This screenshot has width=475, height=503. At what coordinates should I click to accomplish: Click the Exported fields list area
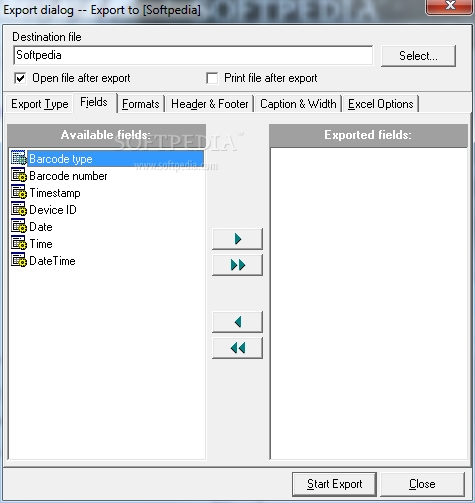(x=369, y=303)
